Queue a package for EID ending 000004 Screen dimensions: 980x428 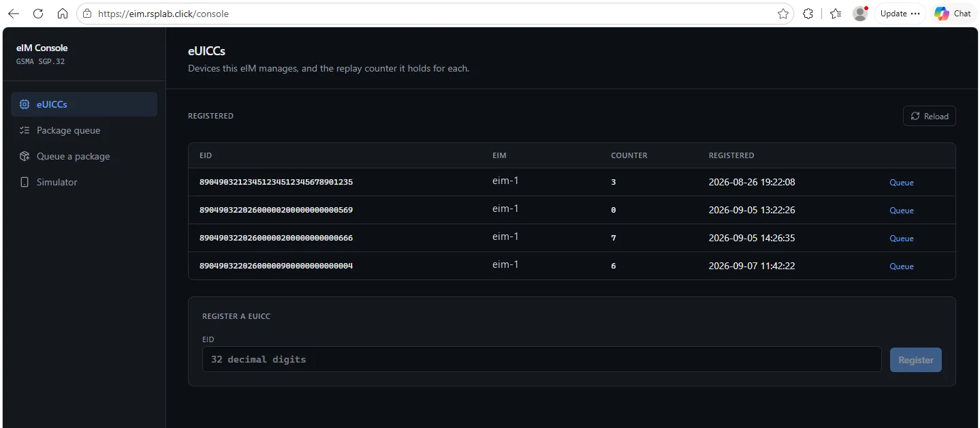901,266
